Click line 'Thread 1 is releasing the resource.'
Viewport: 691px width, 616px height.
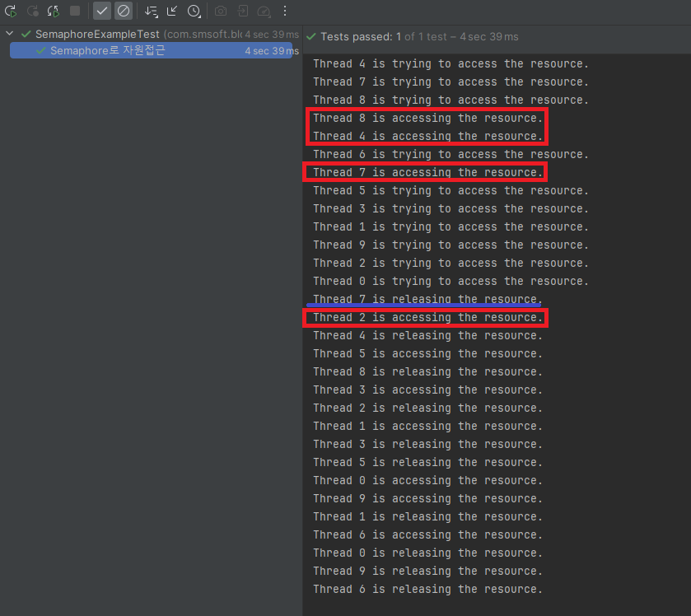pos(427,516)
